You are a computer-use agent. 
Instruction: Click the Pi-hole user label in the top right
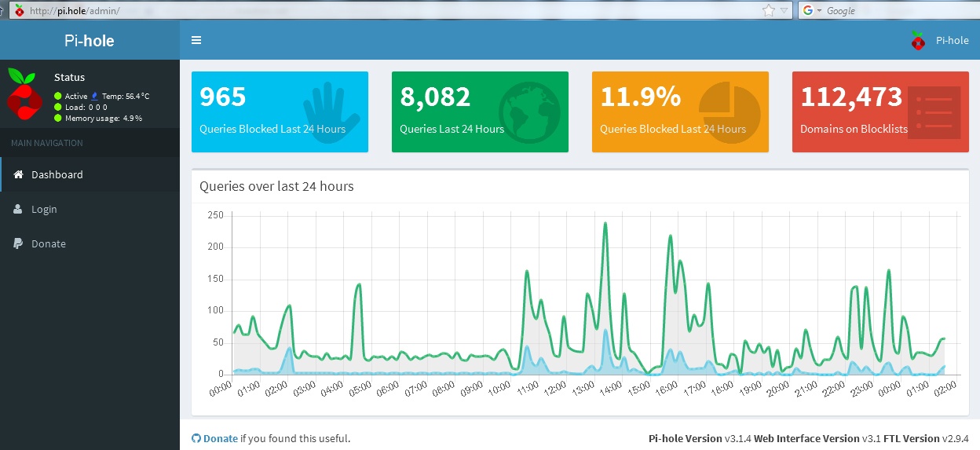(x=952, y=40)
